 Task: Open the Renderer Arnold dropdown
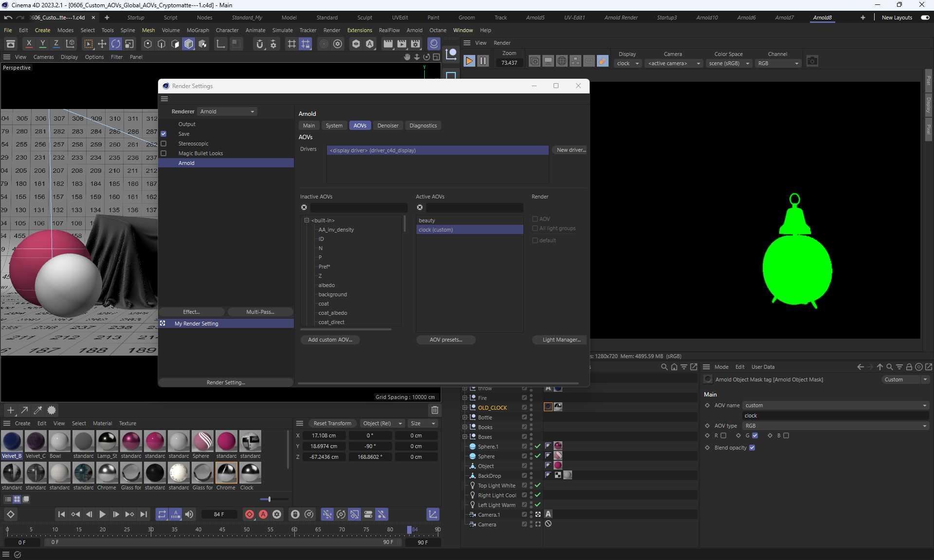(227, 111)
